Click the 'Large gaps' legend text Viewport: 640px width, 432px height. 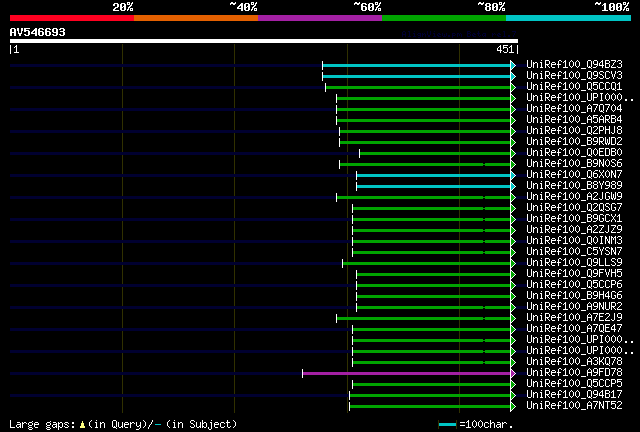(x=42, y=425)
